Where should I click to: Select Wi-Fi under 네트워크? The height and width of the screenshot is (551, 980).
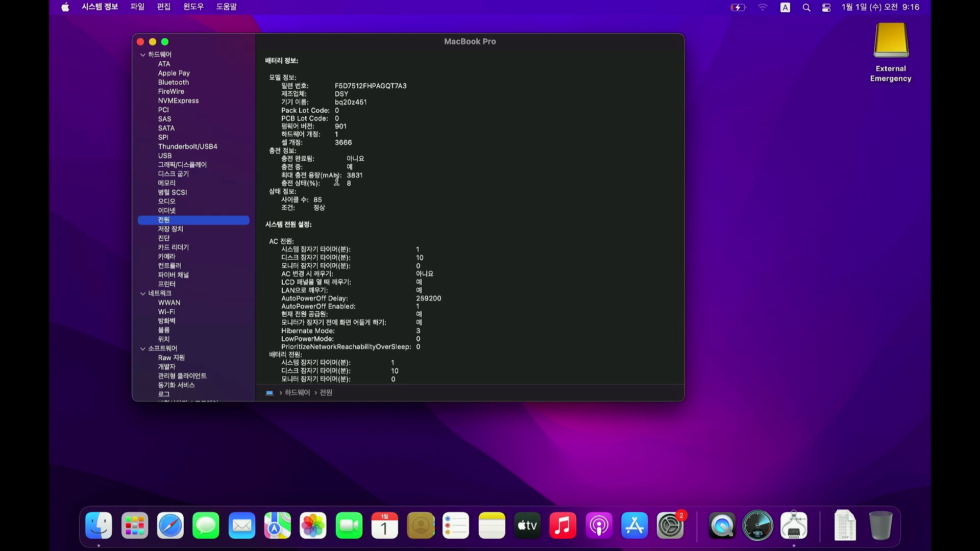tap(166, 312)
